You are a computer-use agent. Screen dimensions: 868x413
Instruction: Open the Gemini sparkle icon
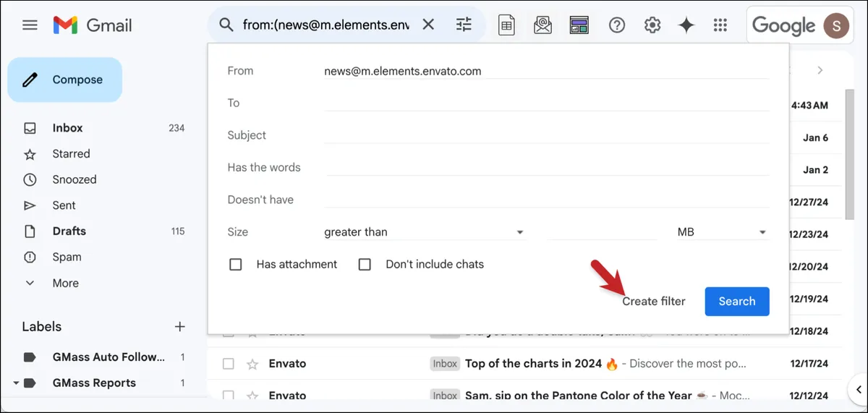(x=686, y=25)
